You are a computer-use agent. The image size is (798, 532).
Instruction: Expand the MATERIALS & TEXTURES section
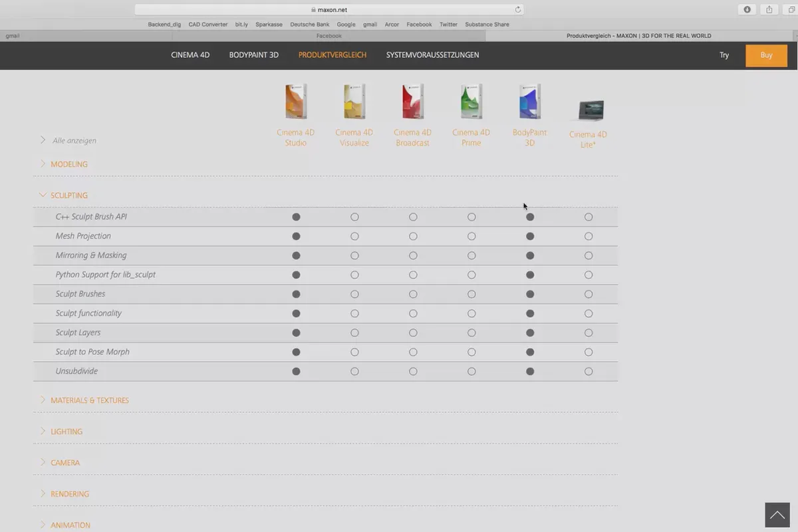[84, 400]
